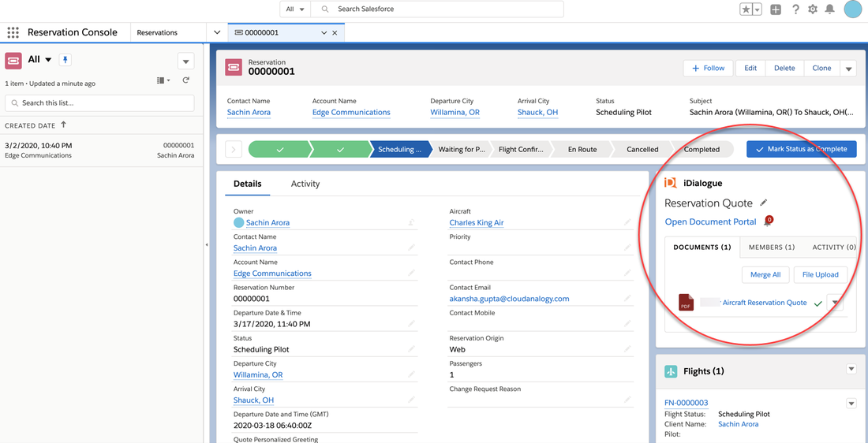Screen dimensions: 868x443
Task: Edit the Aircraft field pencil icon
Action: 627,222
